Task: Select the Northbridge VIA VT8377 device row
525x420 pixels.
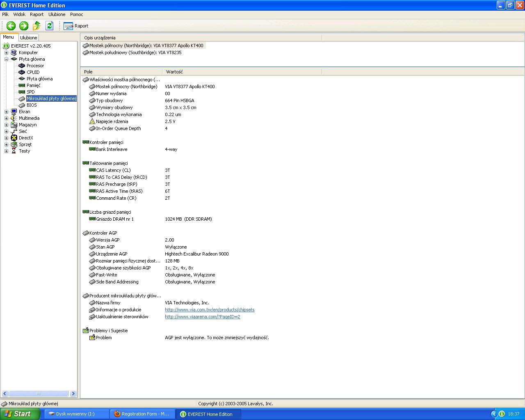Action: coord(144,46)
